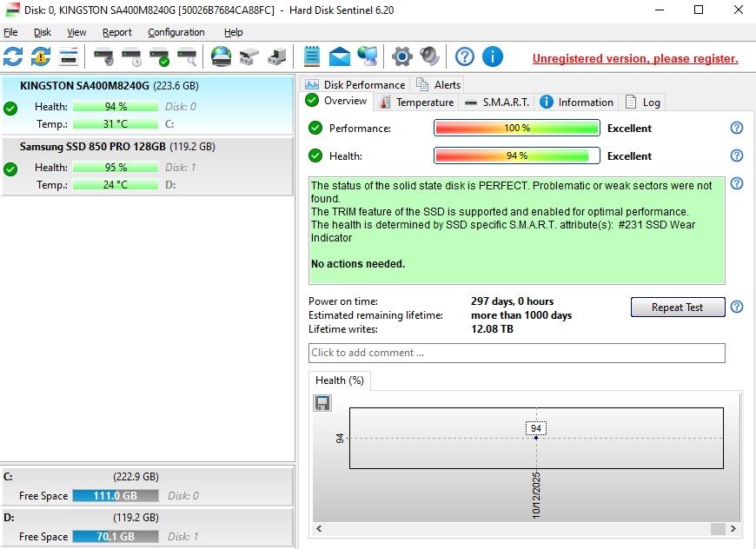Open help with the question mark toolbar icon
The width and height of the screenshot is (756, 549).
coord(465,56)
